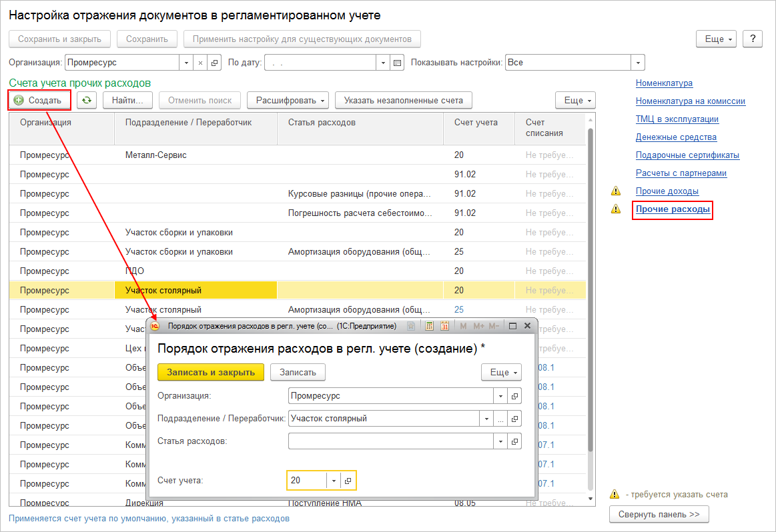Expand the Показывать настройки dropdown
The image size is (776, 532).
point(638,63)
